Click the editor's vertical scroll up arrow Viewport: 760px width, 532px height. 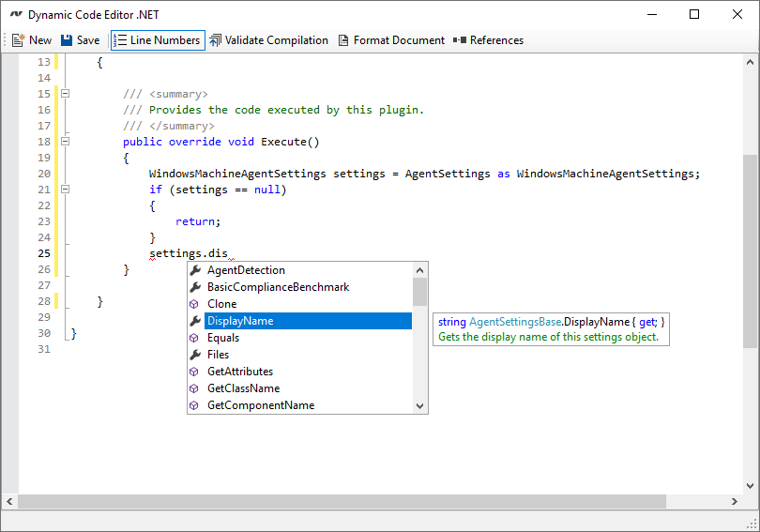point(750,62)
